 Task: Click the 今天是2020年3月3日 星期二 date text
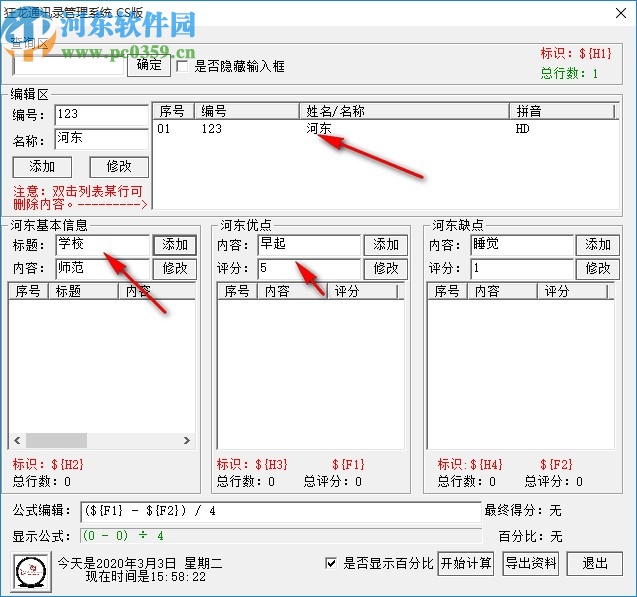[x=140, y=563]
